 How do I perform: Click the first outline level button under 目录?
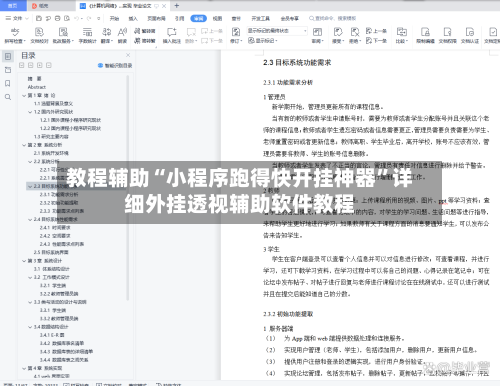pyautogui.click(x=22, y=65)
